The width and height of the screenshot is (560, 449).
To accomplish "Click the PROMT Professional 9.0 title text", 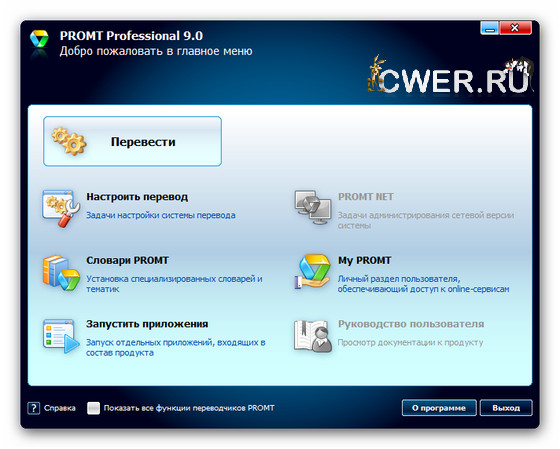I will click(131, 36).
